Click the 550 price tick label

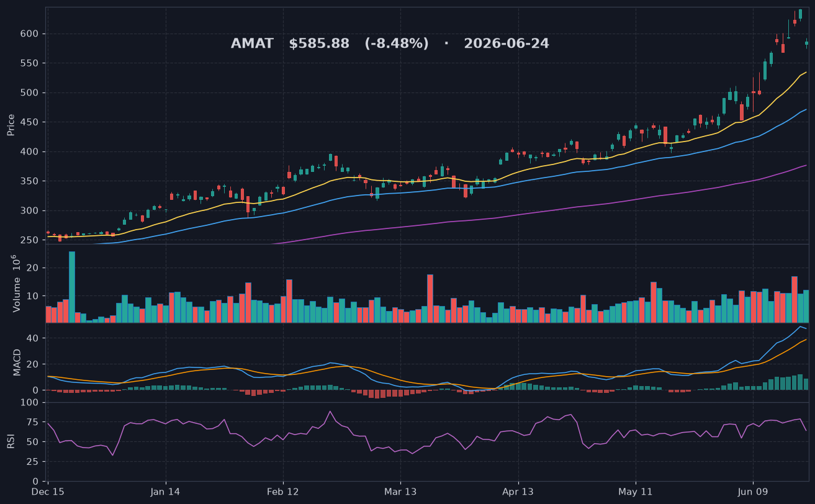coord(30,63)
